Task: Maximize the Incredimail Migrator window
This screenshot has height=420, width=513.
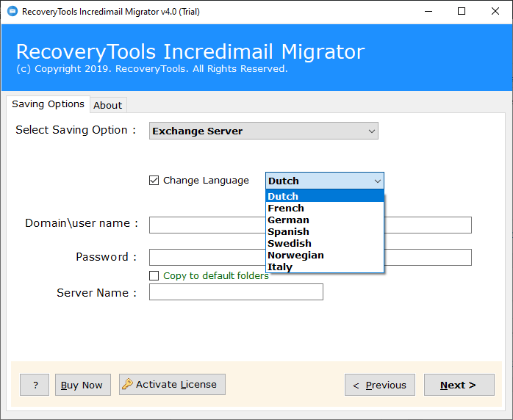Action: 462,12
